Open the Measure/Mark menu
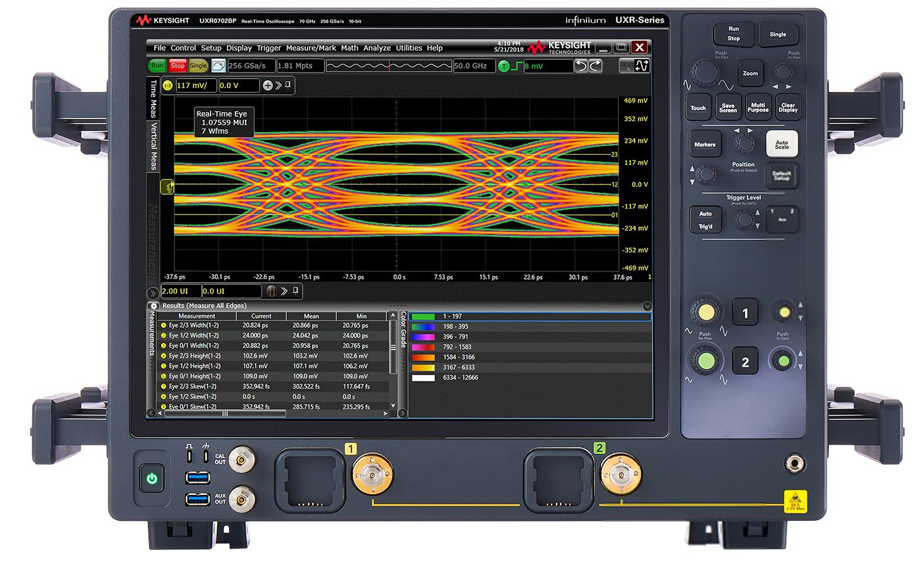The height and width of the screenshot is (562, 924). 311,48
